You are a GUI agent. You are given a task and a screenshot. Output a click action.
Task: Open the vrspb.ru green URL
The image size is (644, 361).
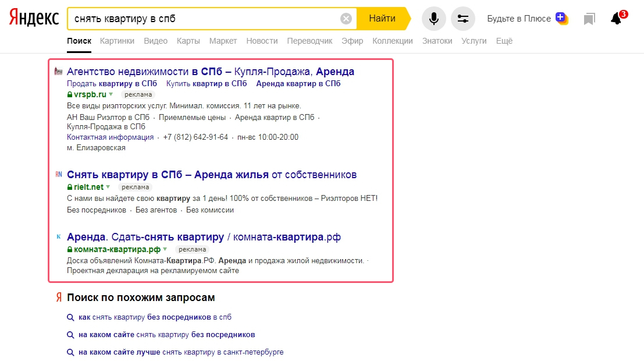[90, 94]
